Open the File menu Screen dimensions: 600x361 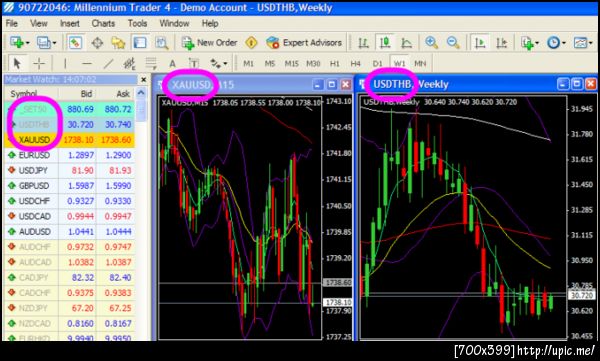click(12, 24)
